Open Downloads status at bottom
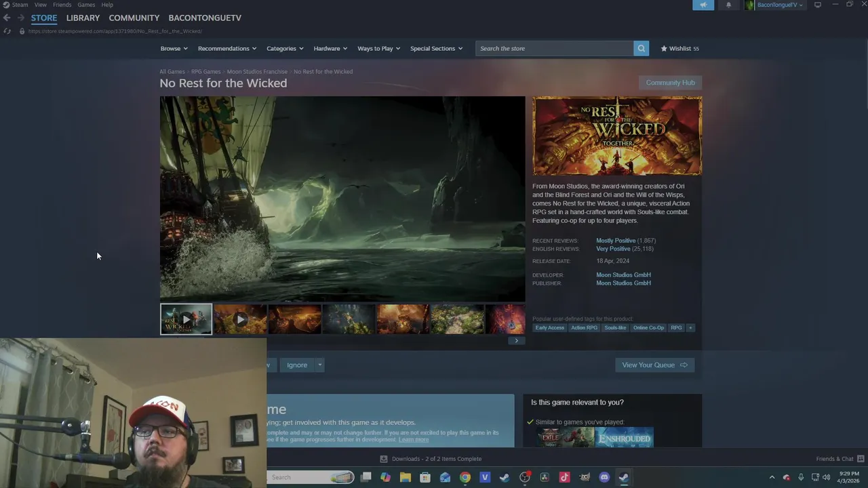 [431, 459]
